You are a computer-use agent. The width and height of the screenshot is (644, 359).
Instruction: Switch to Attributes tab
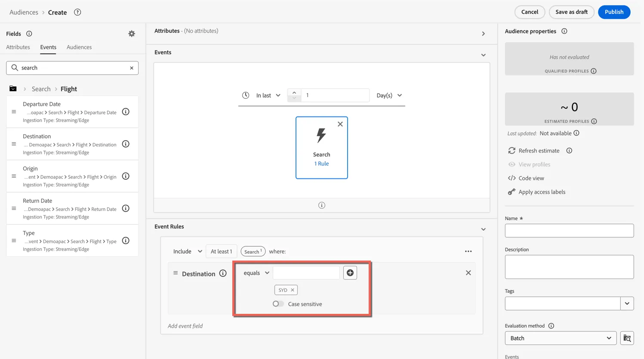(18, 47)
